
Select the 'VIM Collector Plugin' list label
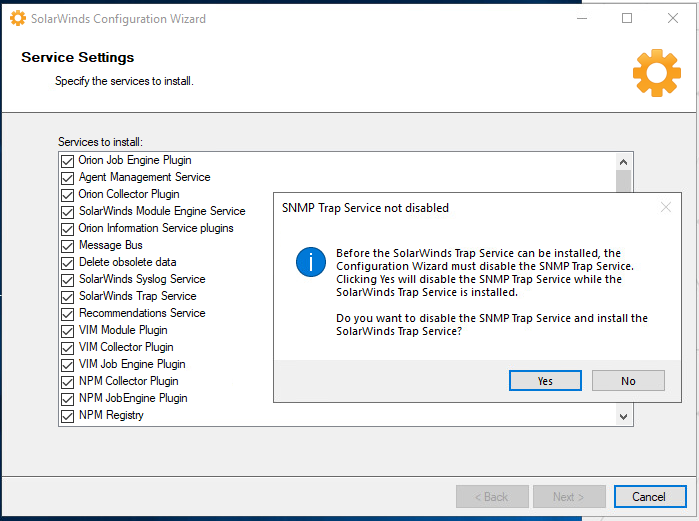click(126, 347)
